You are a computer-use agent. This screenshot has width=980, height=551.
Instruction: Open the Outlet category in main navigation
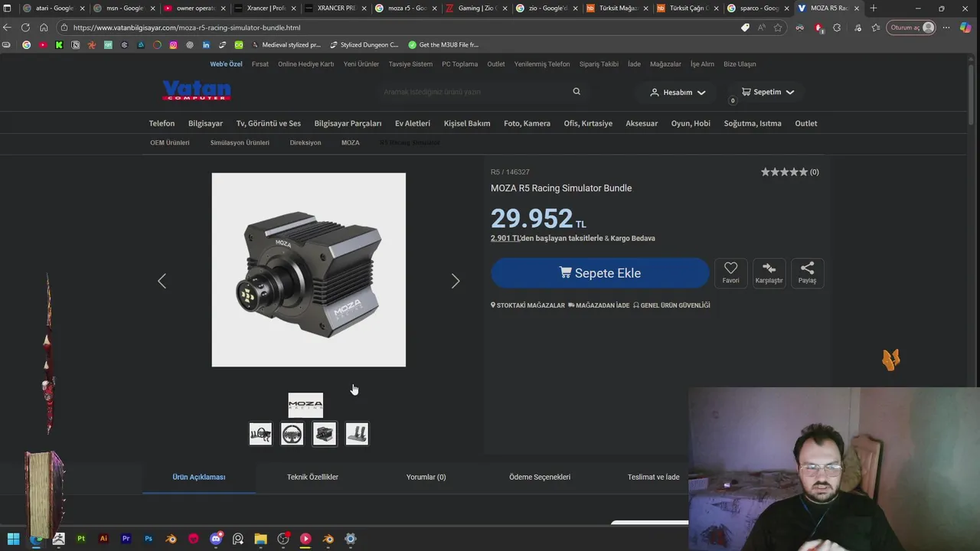point(806,123)
